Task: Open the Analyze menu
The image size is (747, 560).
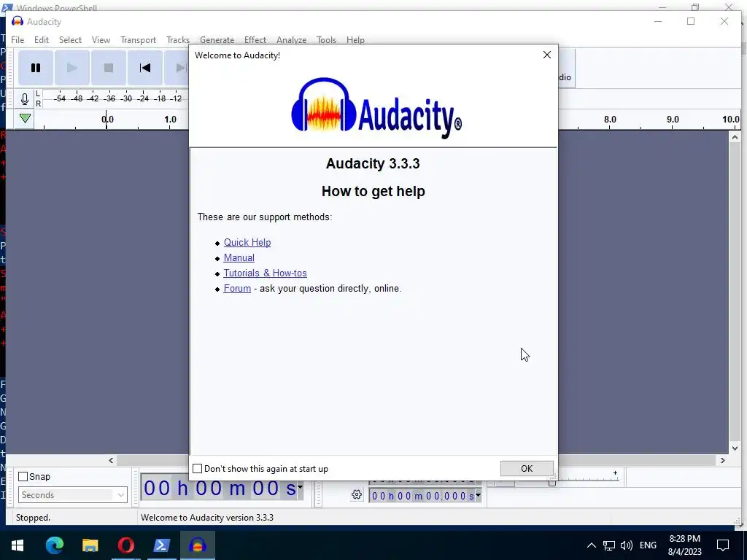Action: pyautogui.click(x=292, y=40)
